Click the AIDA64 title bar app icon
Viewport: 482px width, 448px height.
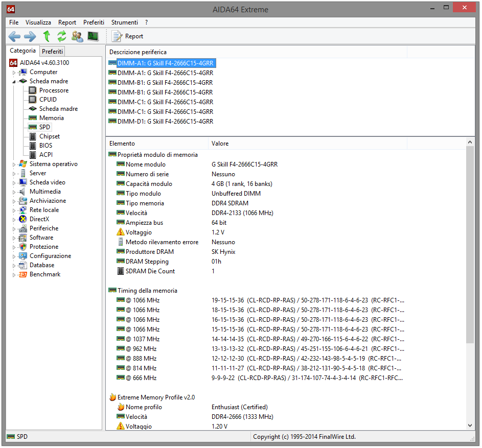(11, 9)
